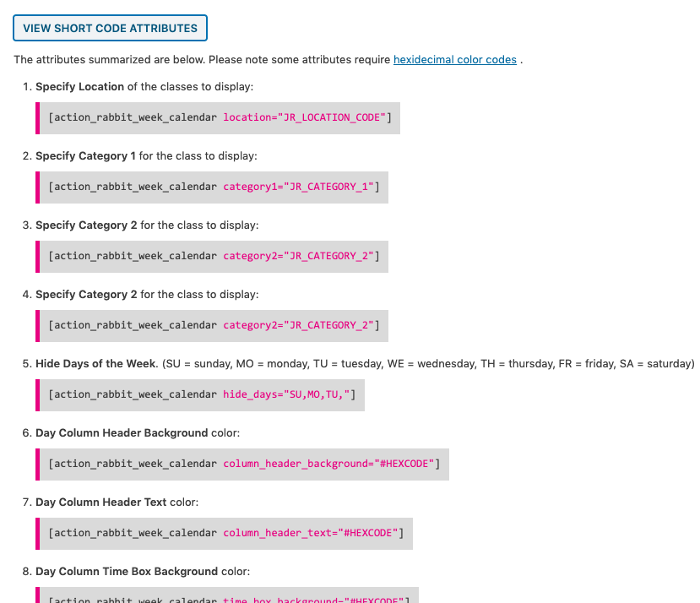Select the Day Column Header Background label
Viewport: 700px width, 603px height.
tap(122, 433)
